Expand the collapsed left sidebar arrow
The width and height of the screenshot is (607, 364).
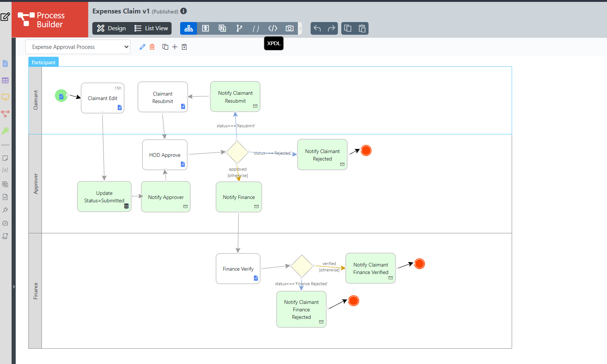click(14, 287)
